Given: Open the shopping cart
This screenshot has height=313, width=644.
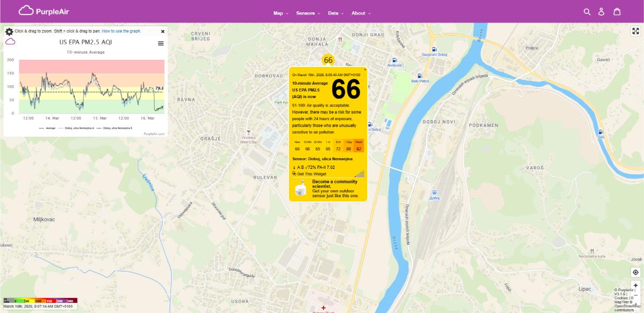Looking at the screenshot, I should [x=616, y=10].
